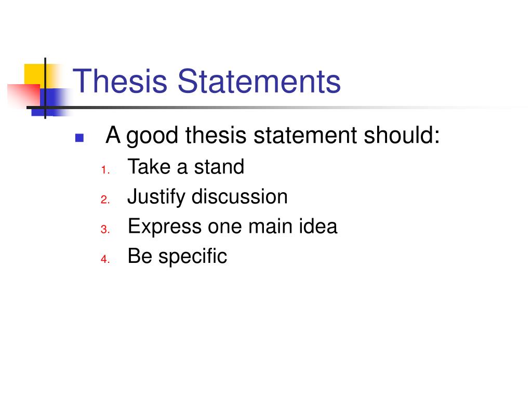Click the word 'should:' in the bullet

click(x=402, y=135)
